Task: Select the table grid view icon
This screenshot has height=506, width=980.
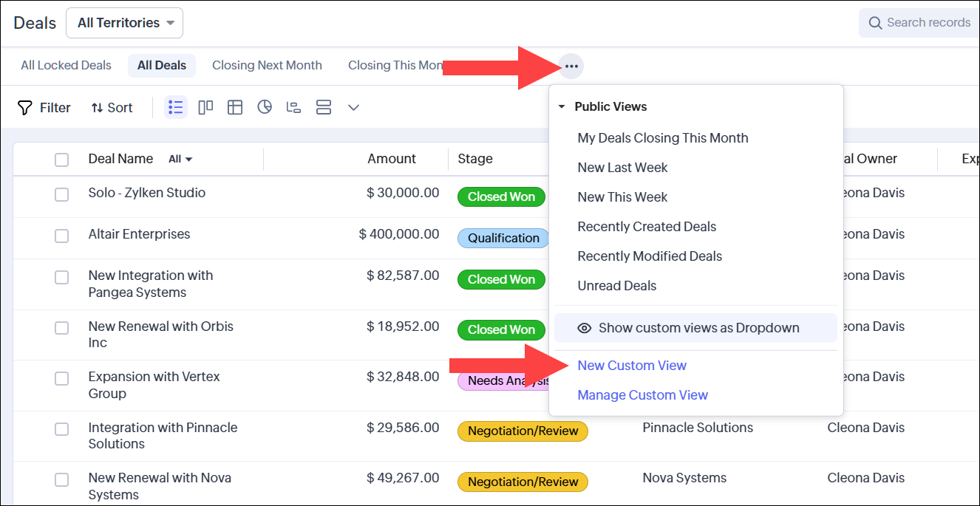Action: coord(235,107)
